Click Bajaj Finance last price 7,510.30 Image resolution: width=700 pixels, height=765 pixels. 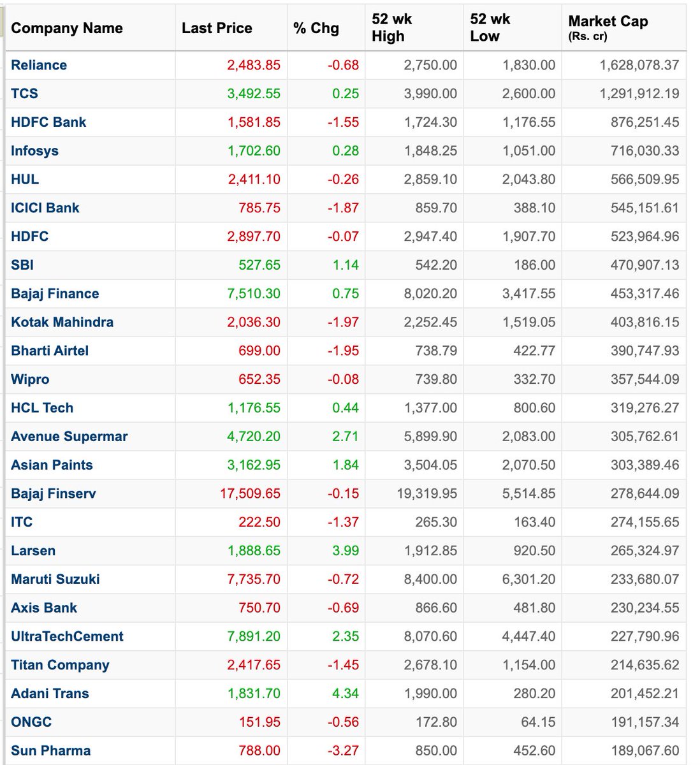click(x=254, y=294)
